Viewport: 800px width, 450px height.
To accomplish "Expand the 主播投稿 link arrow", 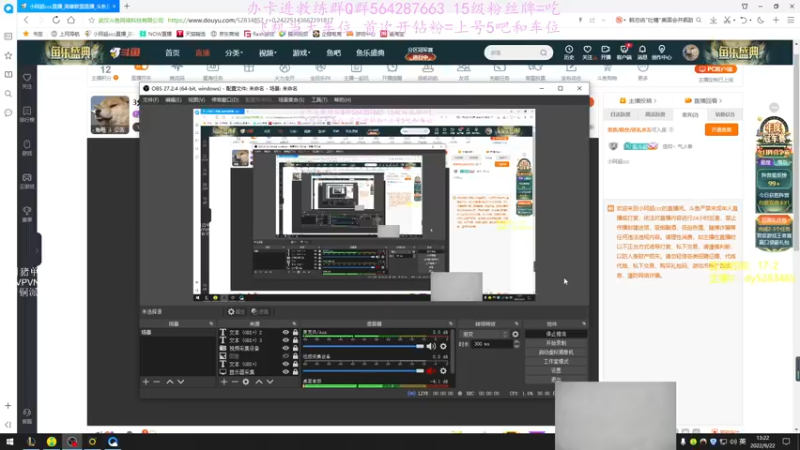I will [655, 101].
